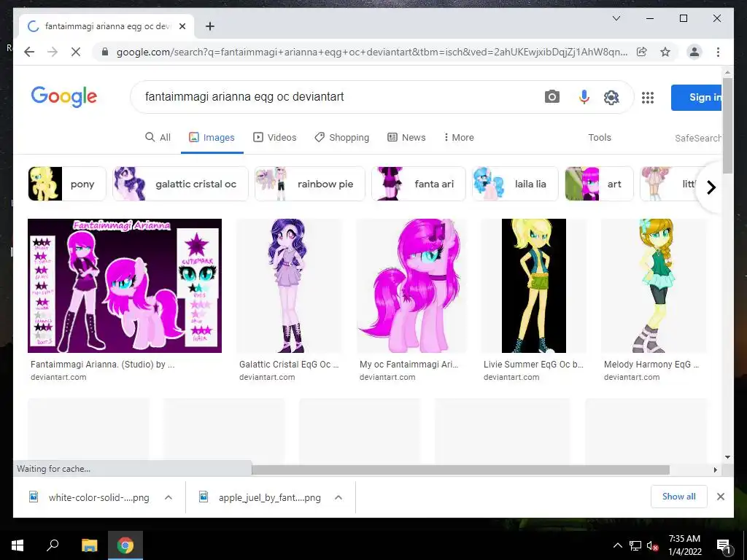Open network tray icon
Screen dimensions: 747x560
point(635,545)
